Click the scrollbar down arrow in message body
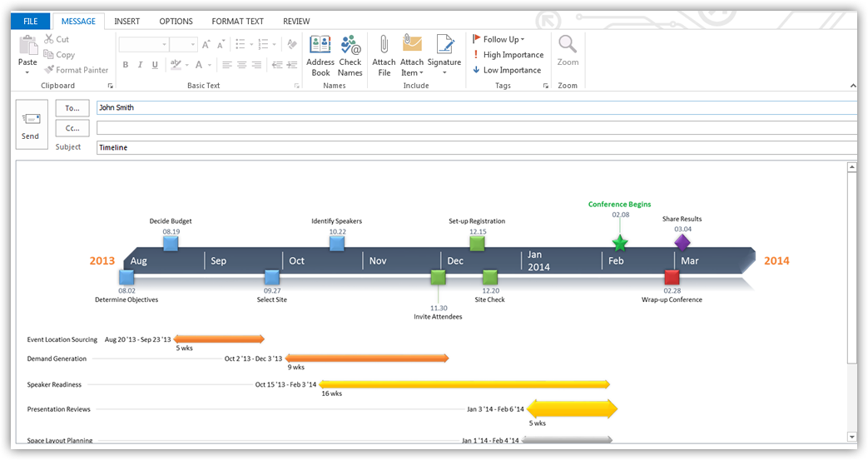The height and width of the screenshot is (460, 868). click(x=851, y=437)
